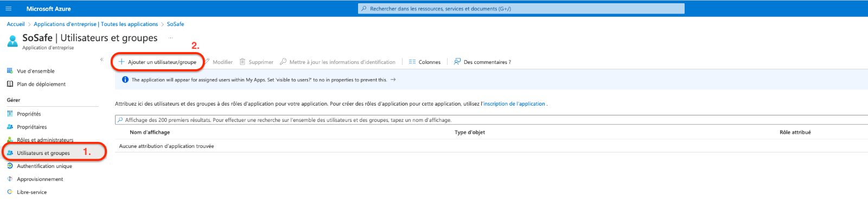Go to Accueil breadcrumb

[16, 24]
